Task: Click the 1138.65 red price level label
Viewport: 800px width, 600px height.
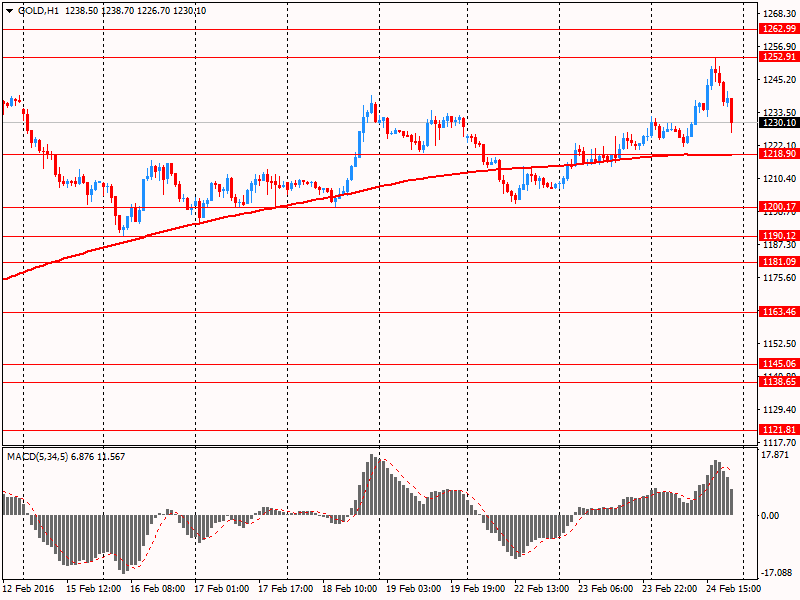Action: point(777,382)
